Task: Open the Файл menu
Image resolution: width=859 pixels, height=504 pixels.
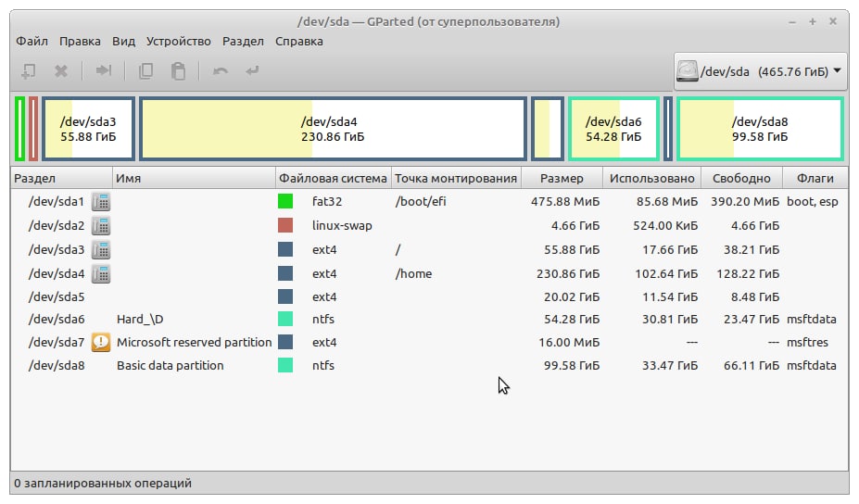Action: 32,41
